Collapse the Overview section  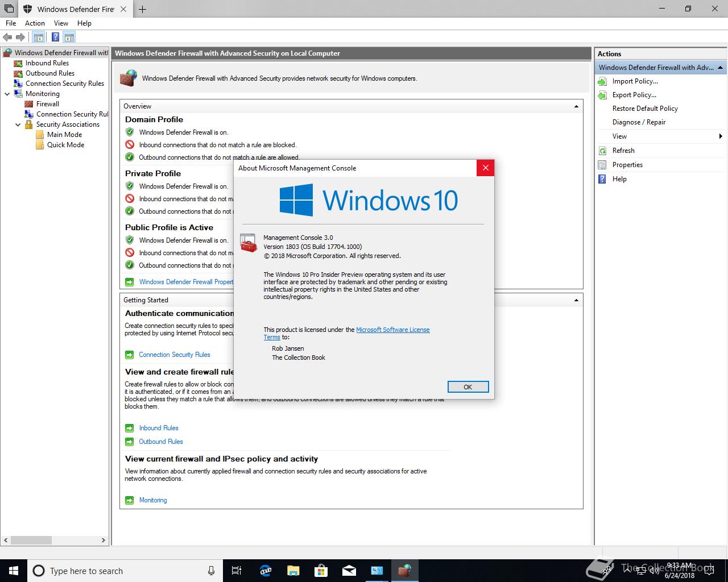(576, 106)
